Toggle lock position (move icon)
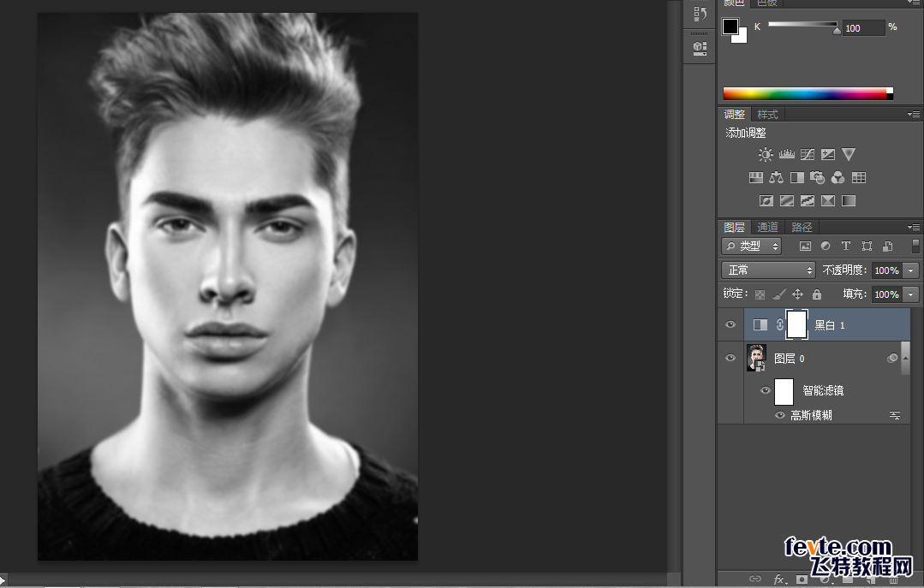 tap(797, 294)
